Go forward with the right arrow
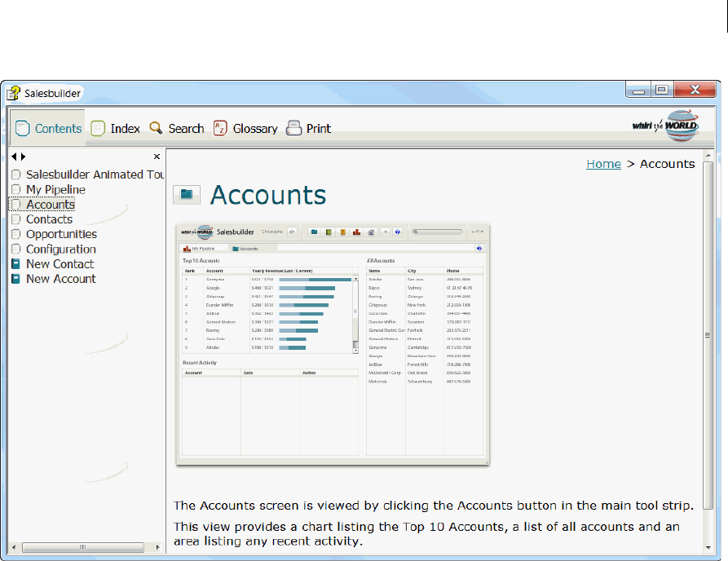The width and height of the screenshot is (728, 561). tap(23, 157)
